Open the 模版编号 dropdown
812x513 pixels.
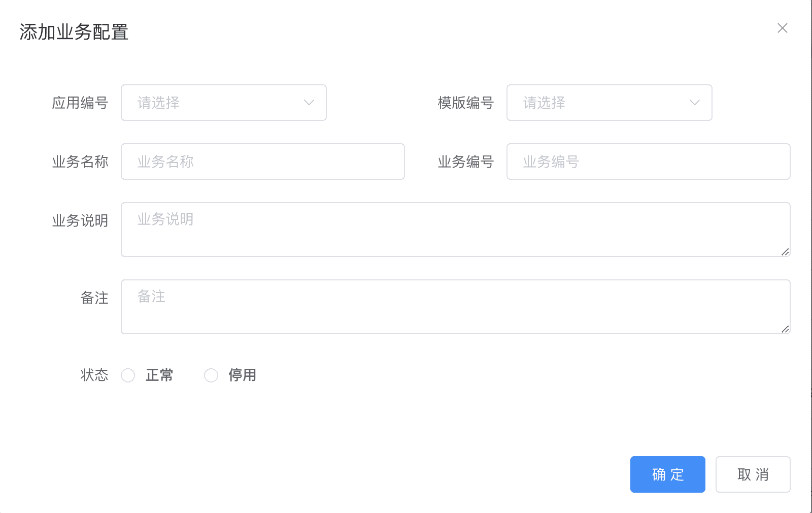coord(609,103)
